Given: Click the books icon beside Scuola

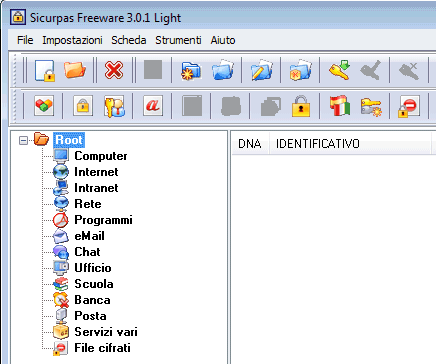Looking at the screenshot, I should (61, 284).
